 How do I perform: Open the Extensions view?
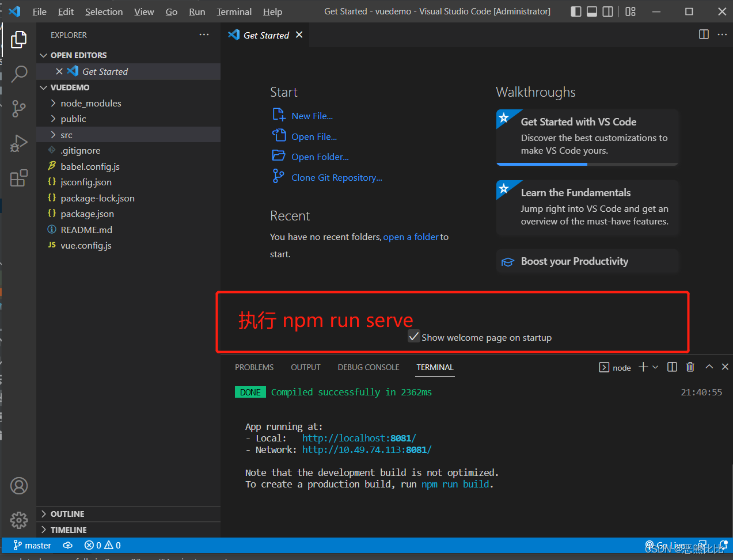tap(19, 178)
